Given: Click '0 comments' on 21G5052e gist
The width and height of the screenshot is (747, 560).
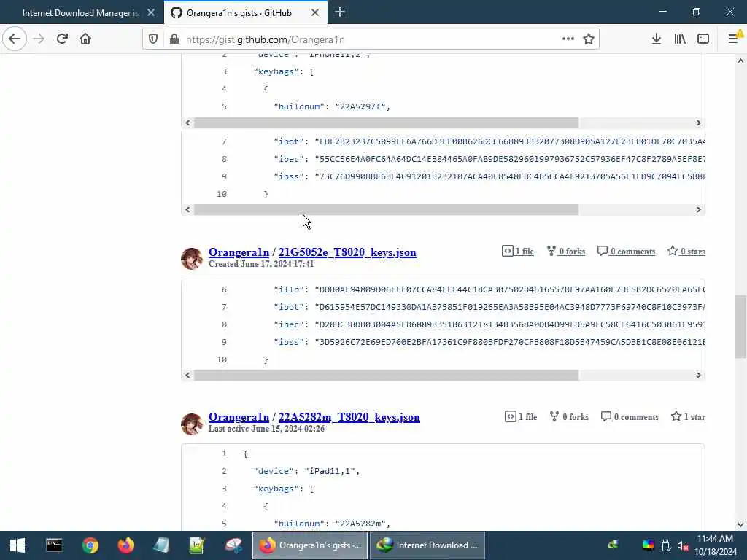Looking at the screenshot, I should click(x=627, y=252).
